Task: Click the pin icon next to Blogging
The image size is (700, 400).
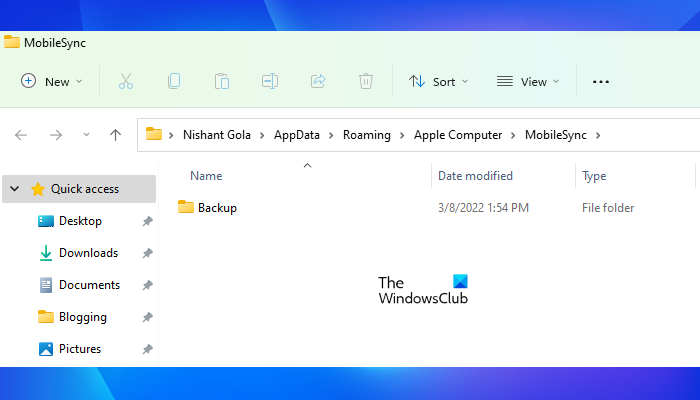Action: pos(147,317)
